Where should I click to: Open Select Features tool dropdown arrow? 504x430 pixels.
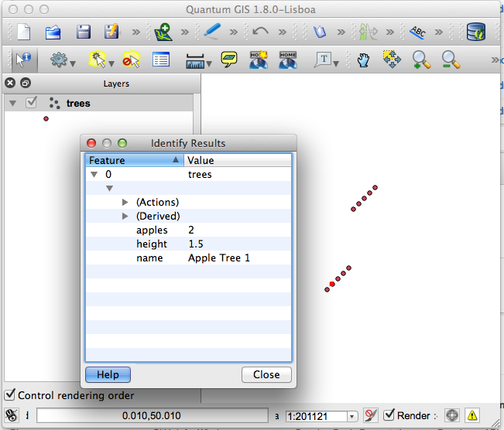(111, 64)
